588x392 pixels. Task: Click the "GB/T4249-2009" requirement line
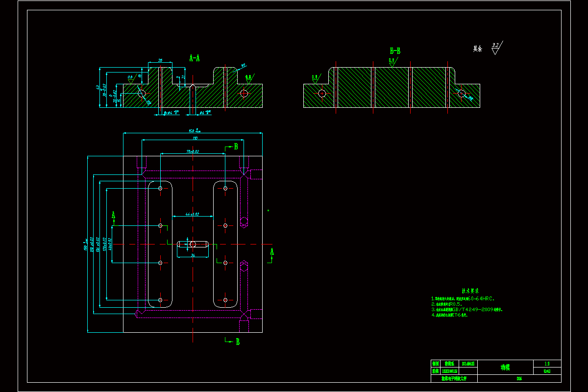pyautogui.click(x=467, y=310)
